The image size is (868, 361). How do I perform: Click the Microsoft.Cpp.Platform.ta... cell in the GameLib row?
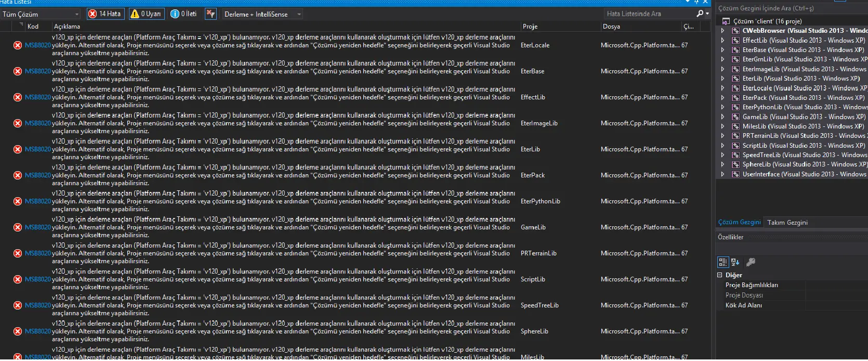[640, 227]
